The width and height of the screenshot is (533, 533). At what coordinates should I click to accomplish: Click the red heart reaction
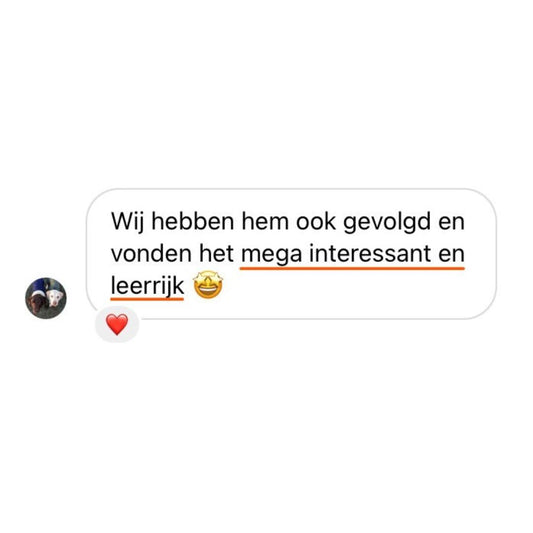117,324
